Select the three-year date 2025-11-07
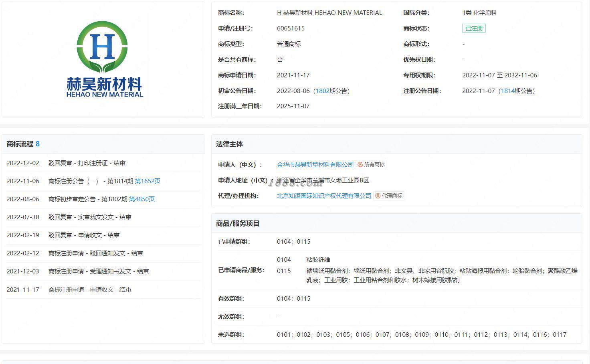Image resolution: width=590 pixels, height=364 pixels. 293,106
